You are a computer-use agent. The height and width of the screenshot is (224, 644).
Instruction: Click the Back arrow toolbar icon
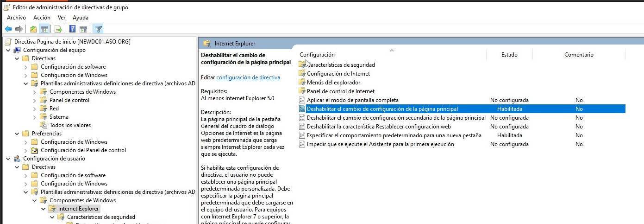coord(8,29)
